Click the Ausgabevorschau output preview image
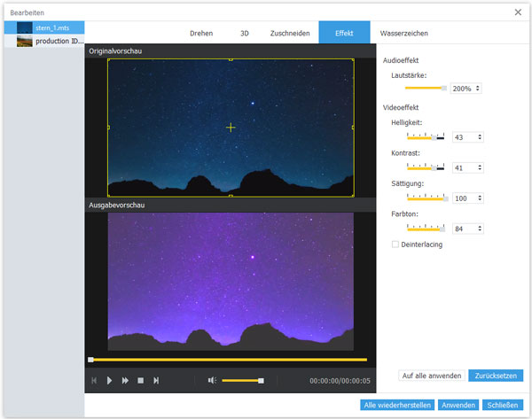Screen dimensions: 532x419 tap(231, 282)
